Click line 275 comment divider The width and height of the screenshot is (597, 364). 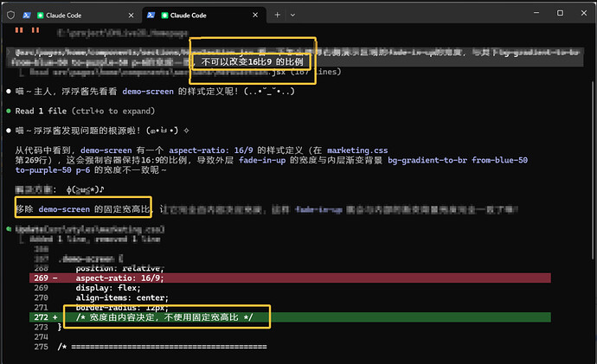[162, 347]
